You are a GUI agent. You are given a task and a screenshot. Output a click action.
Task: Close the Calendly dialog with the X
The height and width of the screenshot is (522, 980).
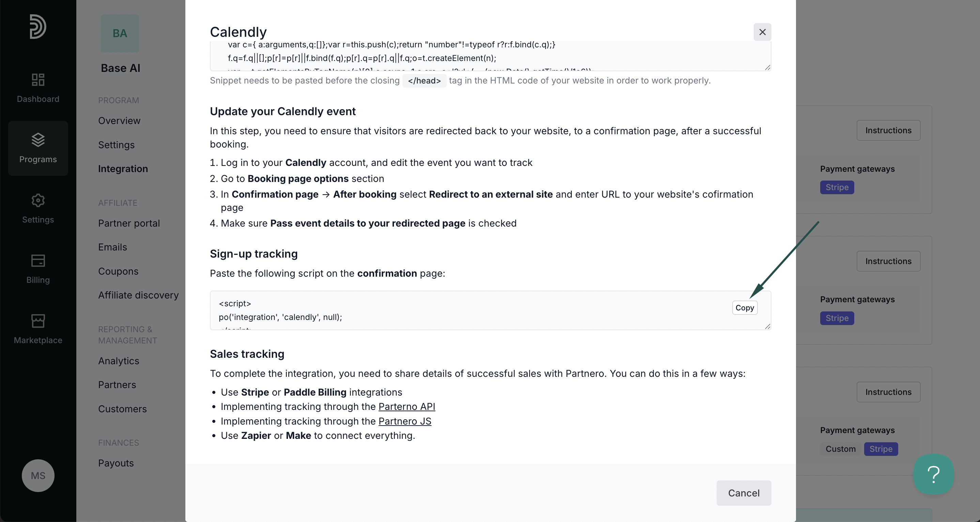(762, 32)
